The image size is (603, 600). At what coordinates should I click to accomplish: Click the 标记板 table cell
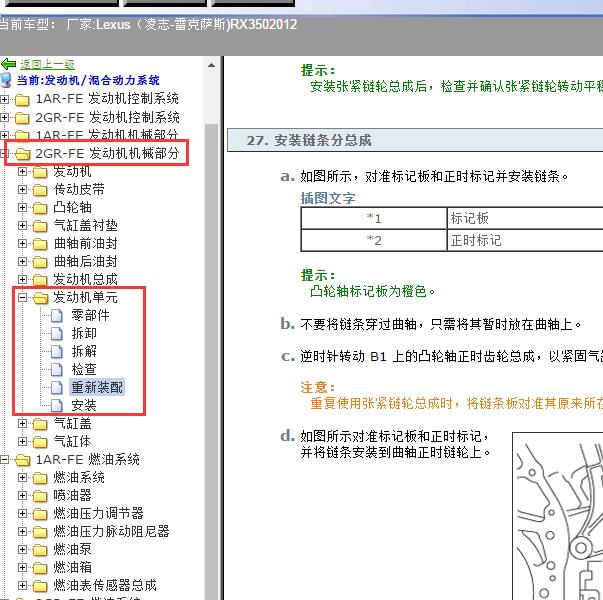pos(525,218)
